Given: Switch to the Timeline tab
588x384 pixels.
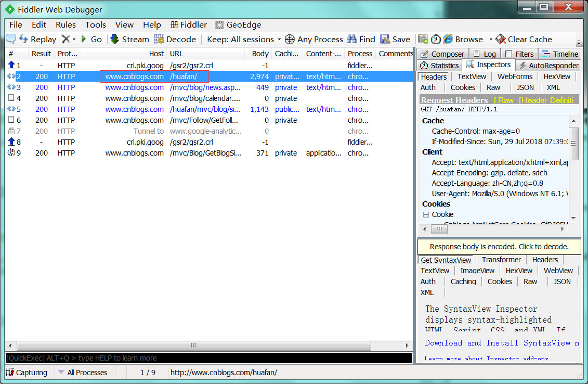Looking at the screenshot, I should (560, 54).
